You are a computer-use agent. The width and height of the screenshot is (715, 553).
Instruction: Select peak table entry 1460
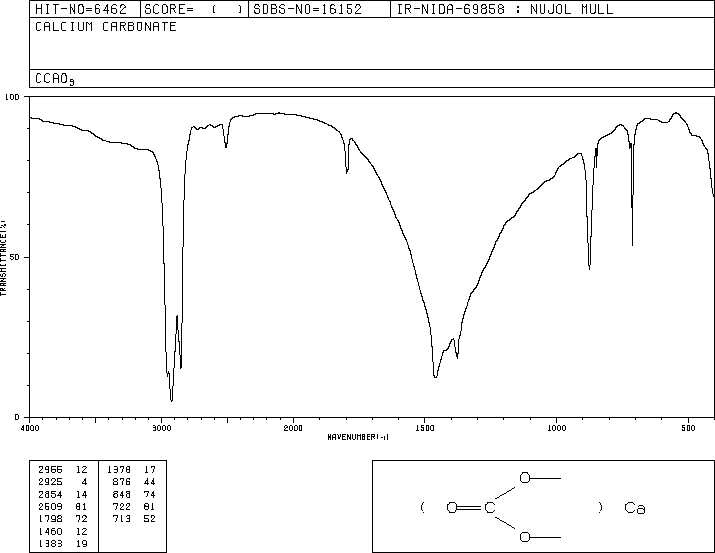click(63, 532)
